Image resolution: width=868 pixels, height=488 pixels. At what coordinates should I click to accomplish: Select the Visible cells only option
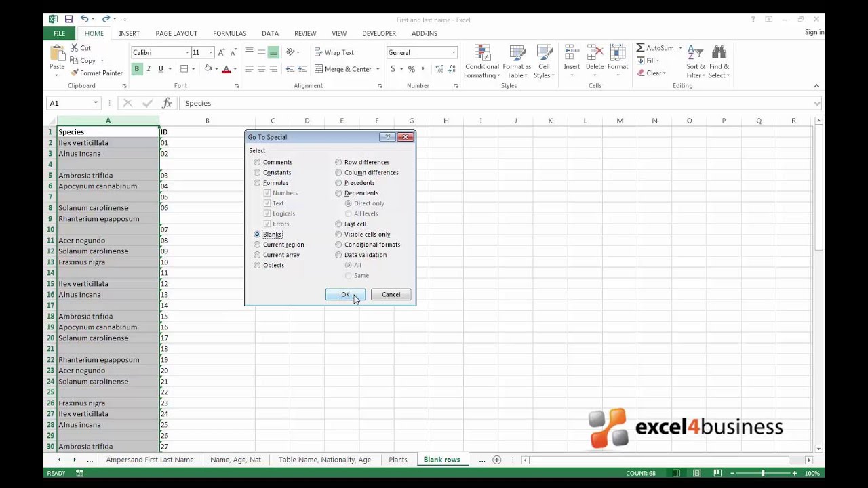(x=338, y=234)
